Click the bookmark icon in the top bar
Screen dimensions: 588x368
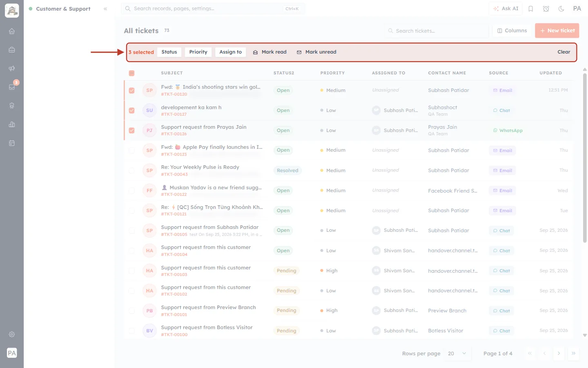point(531,9)
